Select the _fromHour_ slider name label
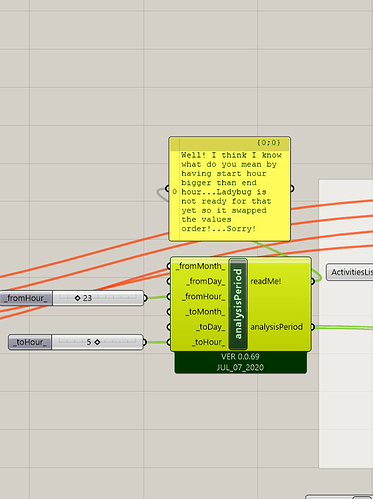The width and height of the screenshot is (373, 499). click(26, 298)
